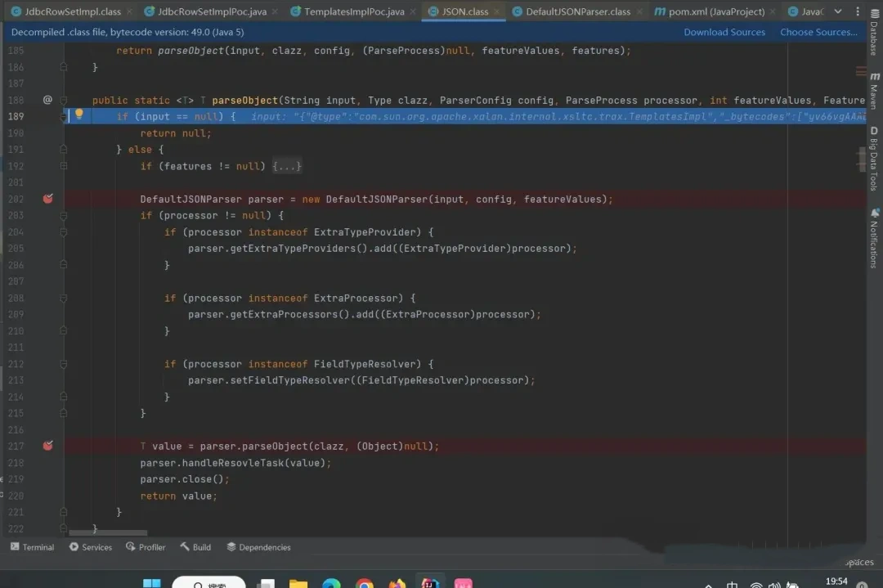Open the editor tab options menu
883x588 pixels.
[858, 11]
